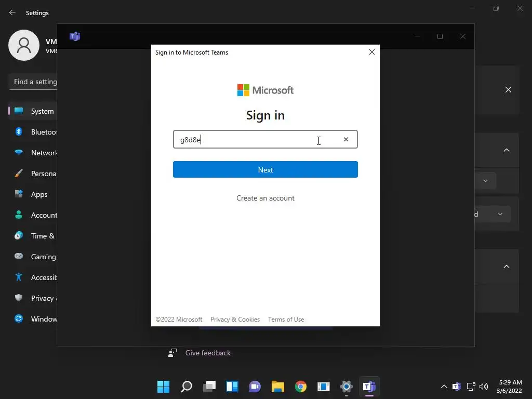
Task: Open the Create an account link
Action: [265, 198]
